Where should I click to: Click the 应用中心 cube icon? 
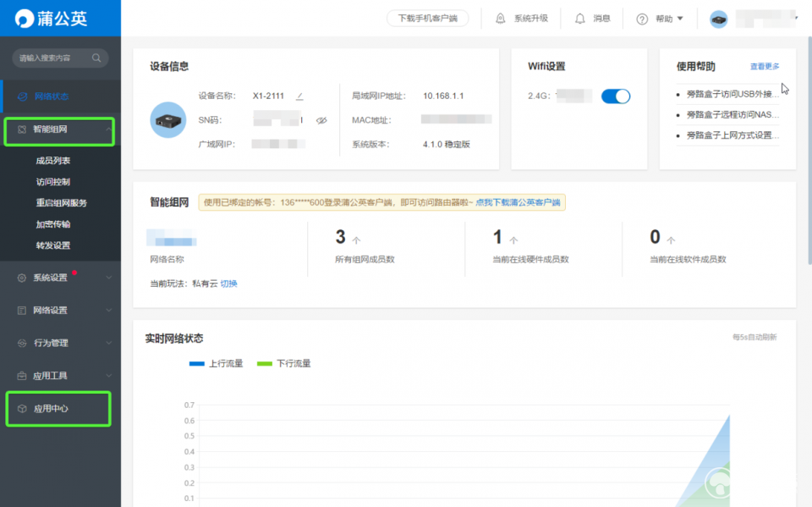(22, 409)
